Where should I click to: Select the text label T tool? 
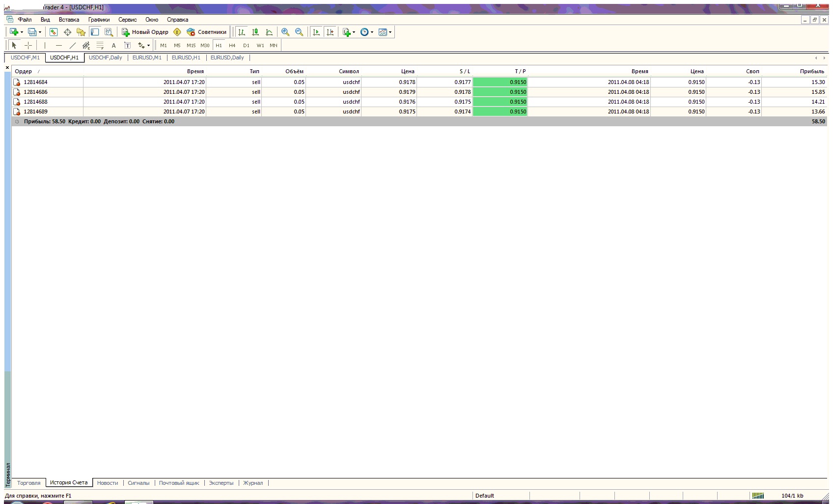tap(127, 45)
